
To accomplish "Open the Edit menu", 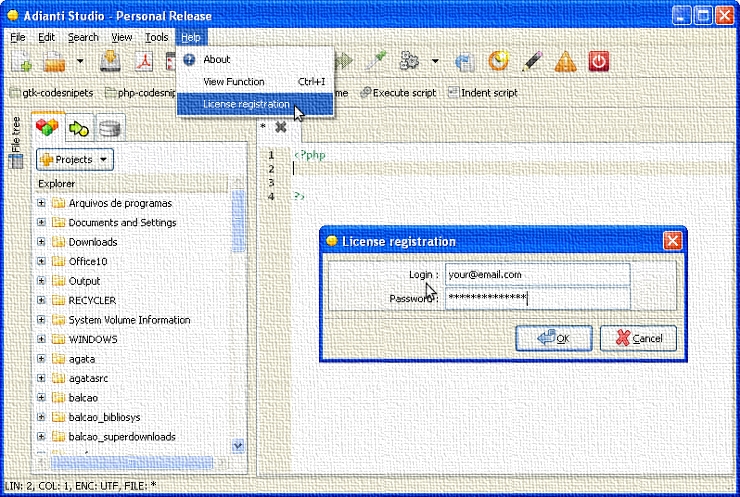I will [x=46, y=37].
